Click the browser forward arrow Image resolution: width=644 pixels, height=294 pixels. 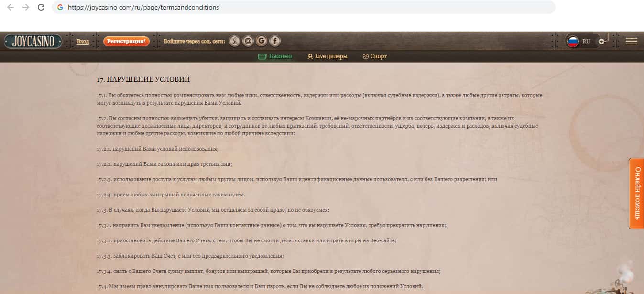(x=26, y=7)
